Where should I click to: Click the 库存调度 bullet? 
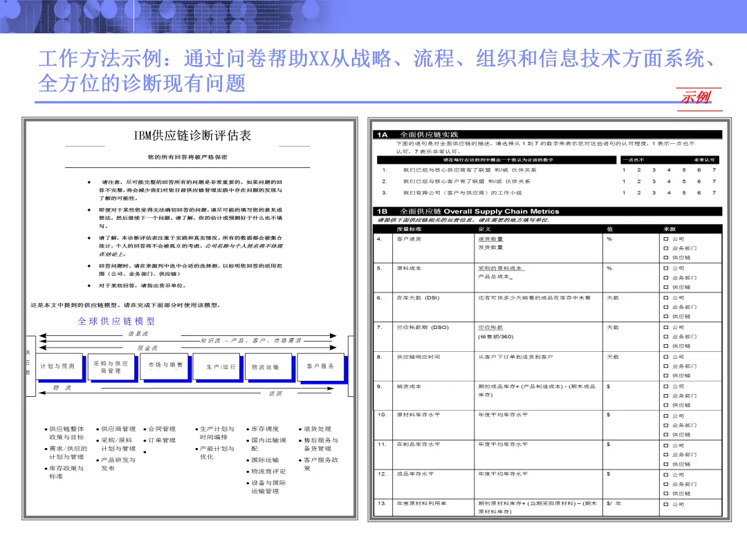pyautogui.click(x=265, y=429)
